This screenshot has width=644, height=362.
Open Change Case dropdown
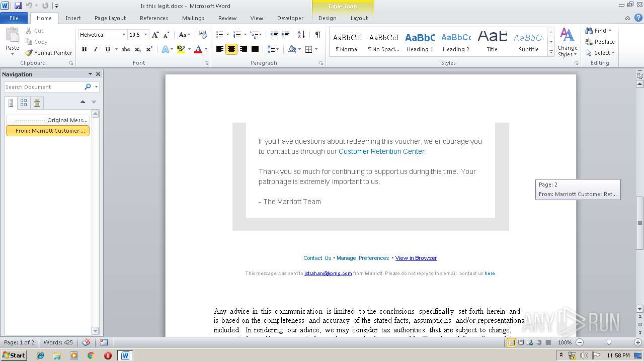(184, 35)
